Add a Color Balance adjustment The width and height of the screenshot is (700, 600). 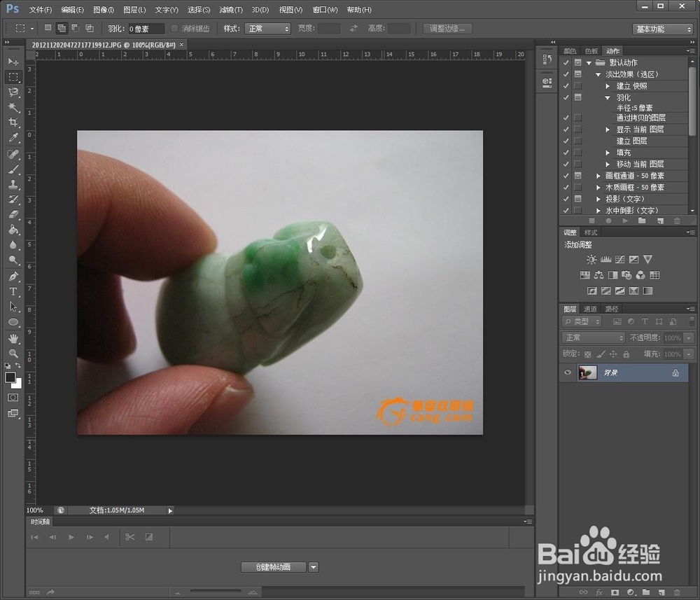pyautogui.click(x=598, y=275)
